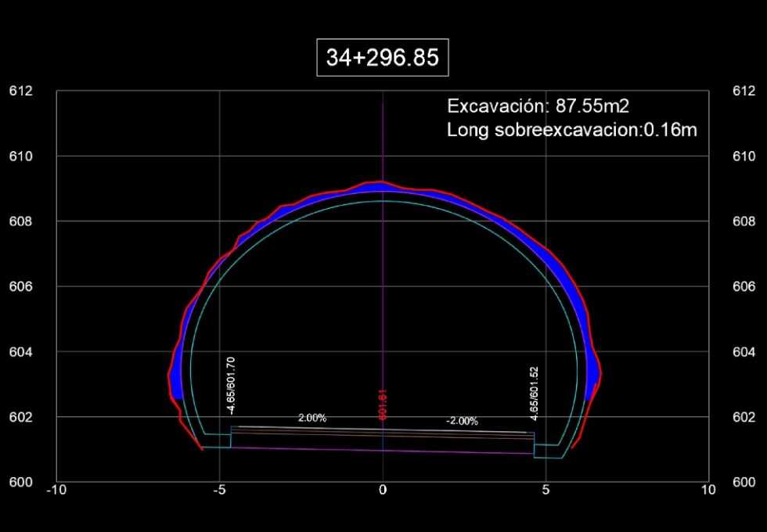The image size is (767, 532).
Task: Select the red excavation profile at the crown
Action: 381,182
